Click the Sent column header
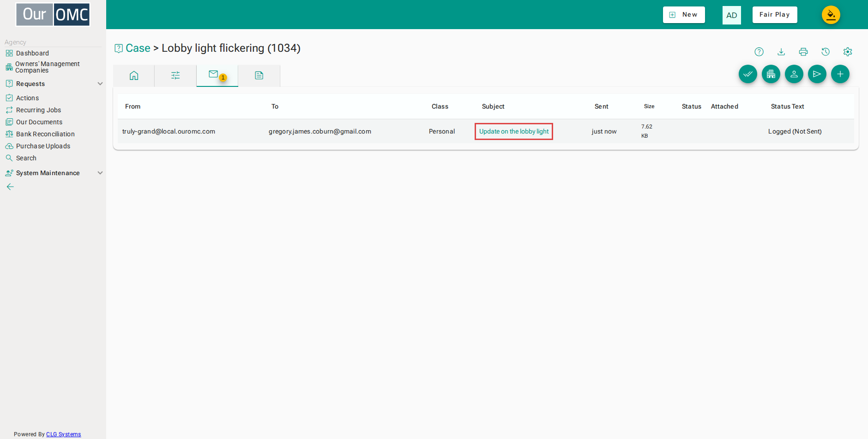Image resolution: width=868 pixels, height=439 pixels. tap(602, 106)
